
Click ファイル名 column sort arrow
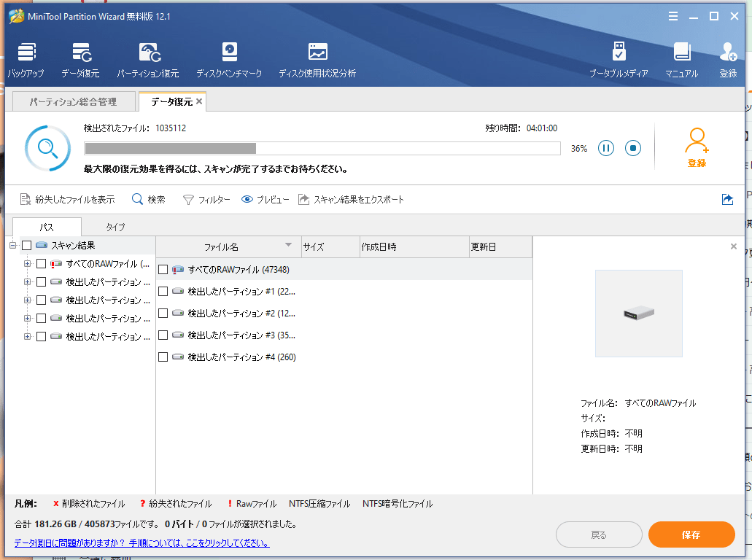(x=288, y=245)
